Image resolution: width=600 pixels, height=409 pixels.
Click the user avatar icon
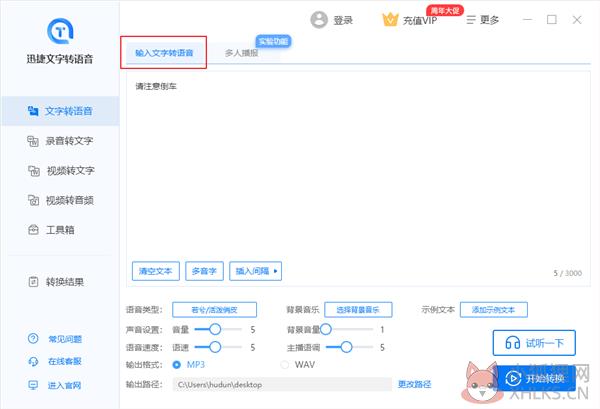pos(319,20)
